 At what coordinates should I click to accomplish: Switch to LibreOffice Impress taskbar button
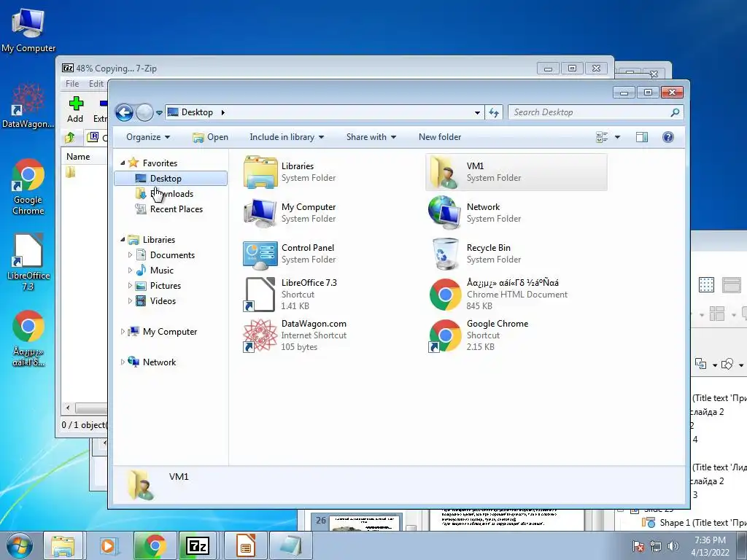246,545
